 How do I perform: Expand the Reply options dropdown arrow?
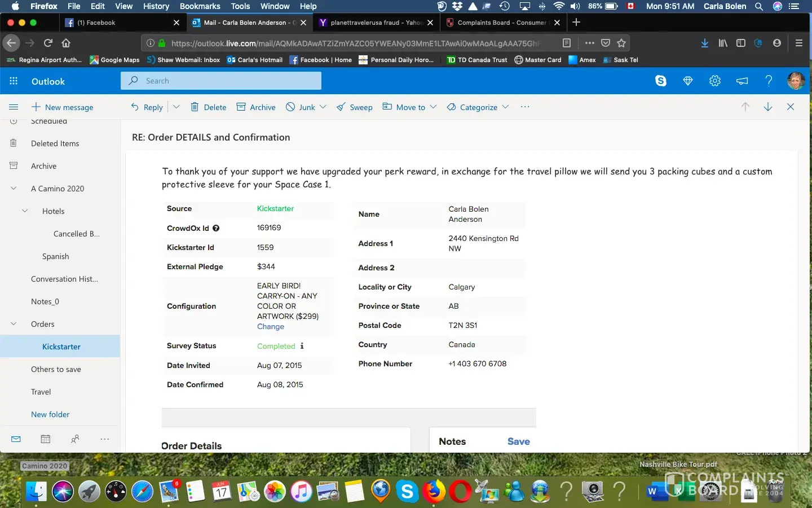click(176, 107)
